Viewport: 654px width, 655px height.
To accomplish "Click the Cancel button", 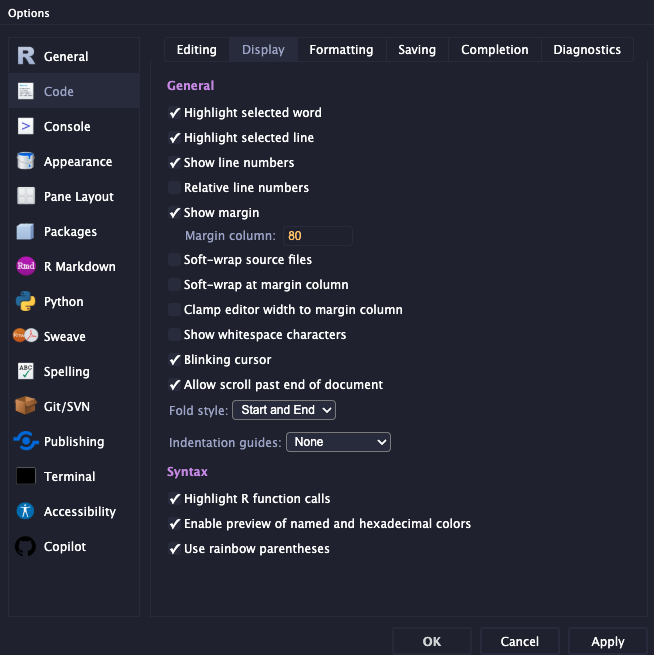I will pos(520,642).
